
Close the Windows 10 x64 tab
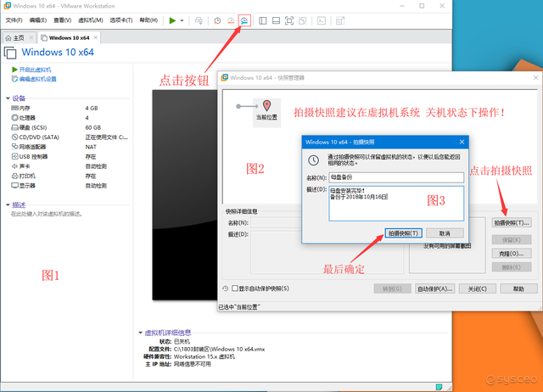[x=96, y=37]
